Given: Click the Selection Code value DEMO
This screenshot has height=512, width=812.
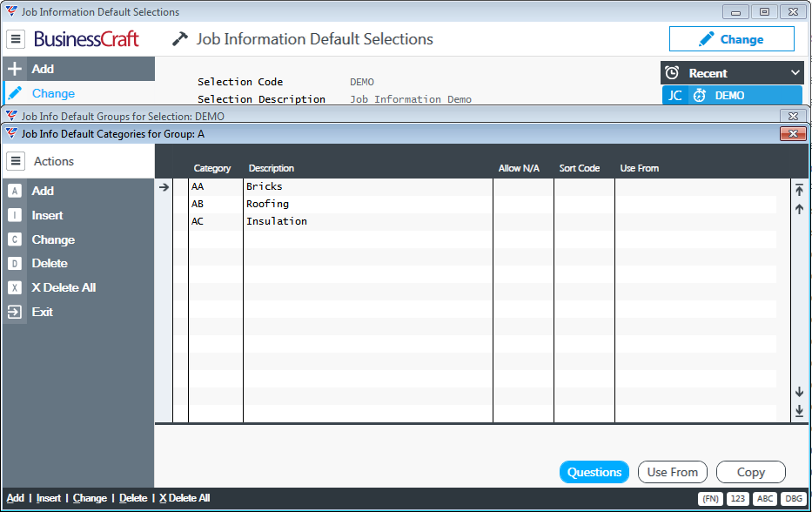Looking at the screenshot, I should (x=362, y=82).
